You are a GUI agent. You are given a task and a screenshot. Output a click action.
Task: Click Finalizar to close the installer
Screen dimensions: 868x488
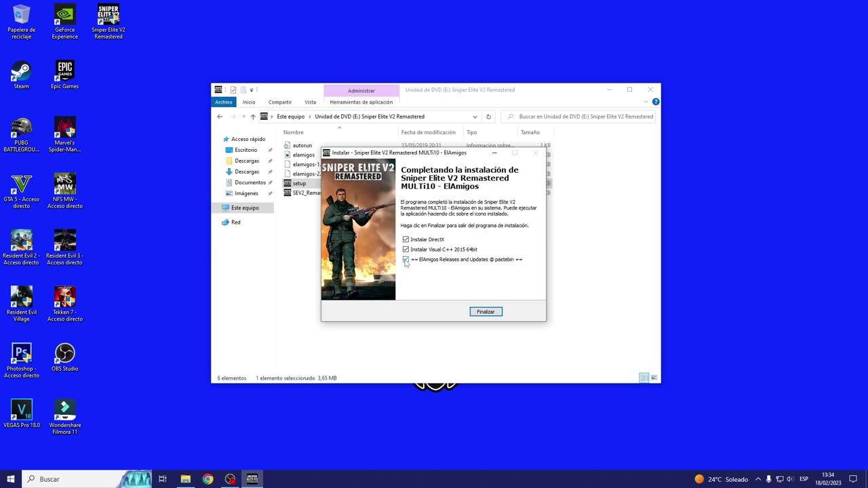coord(486,312)
